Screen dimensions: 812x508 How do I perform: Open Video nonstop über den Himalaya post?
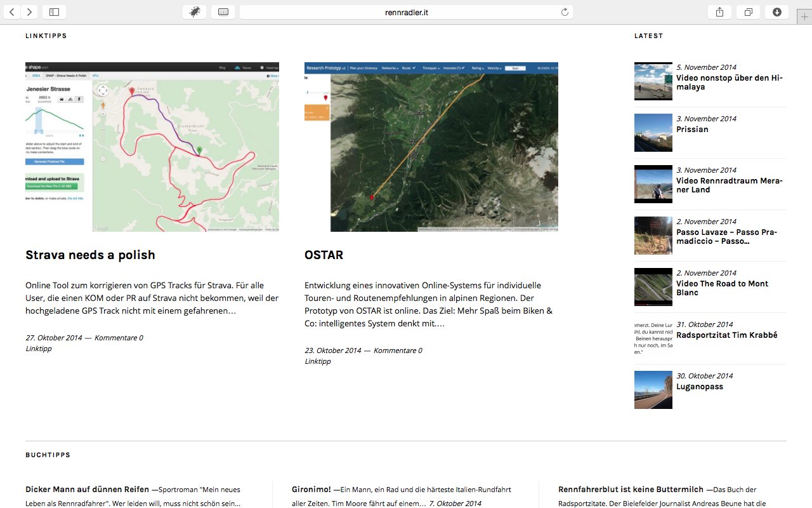(729, 83)
